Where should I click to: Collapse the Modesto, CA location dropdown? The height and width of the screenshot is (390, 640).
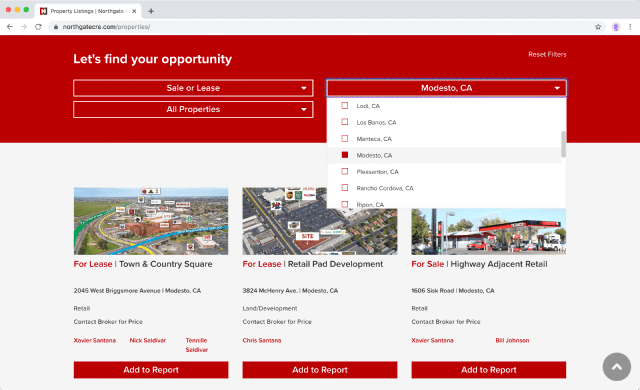pos(447,88)
